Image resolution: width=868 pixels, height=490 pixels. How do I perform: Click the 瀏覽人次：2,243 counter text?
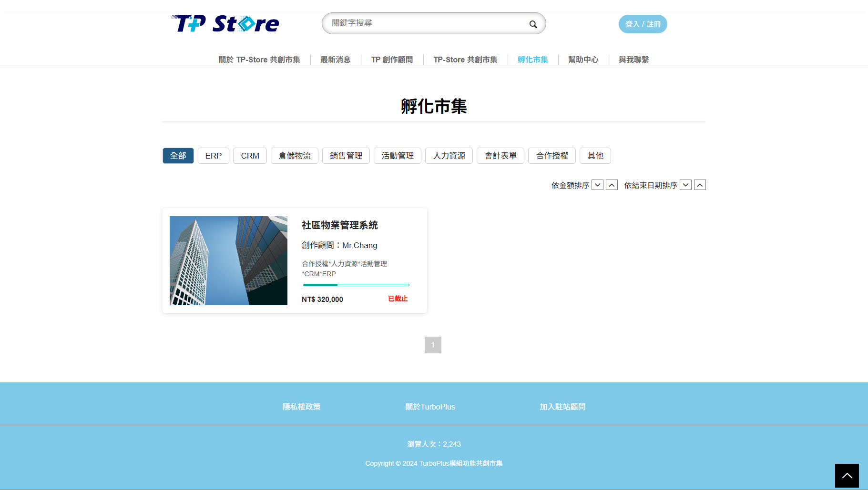click(x=434, y=444)
